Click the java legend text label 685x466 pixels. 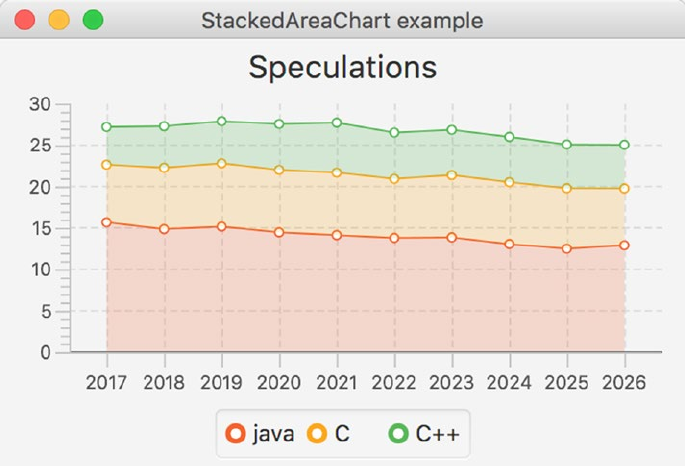tap(273, 433)
